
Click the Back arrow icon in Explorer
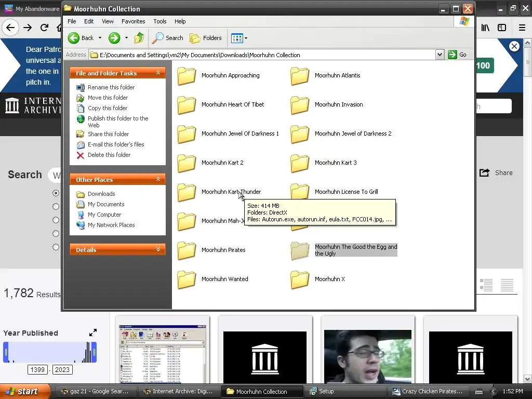74,38
